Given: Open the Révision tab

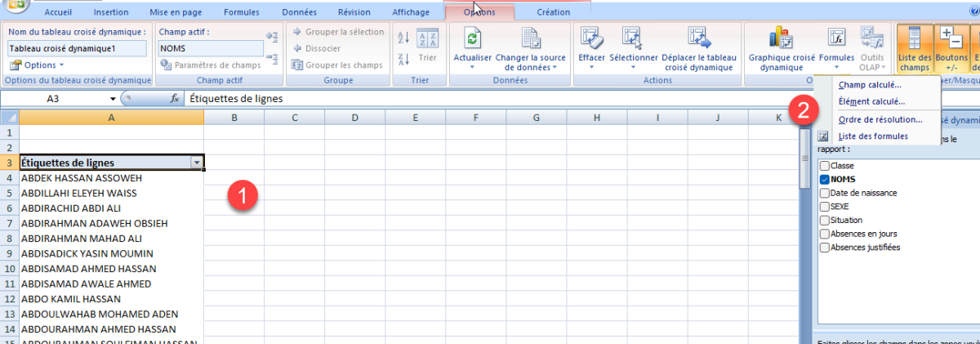Looking at the screenshot, I should [x=354, y=12].
